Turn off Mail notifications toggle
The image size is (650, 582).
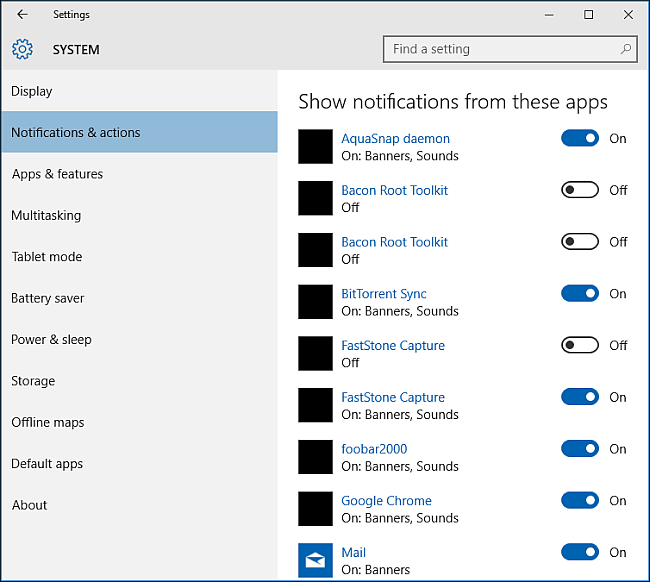point(580,552)
